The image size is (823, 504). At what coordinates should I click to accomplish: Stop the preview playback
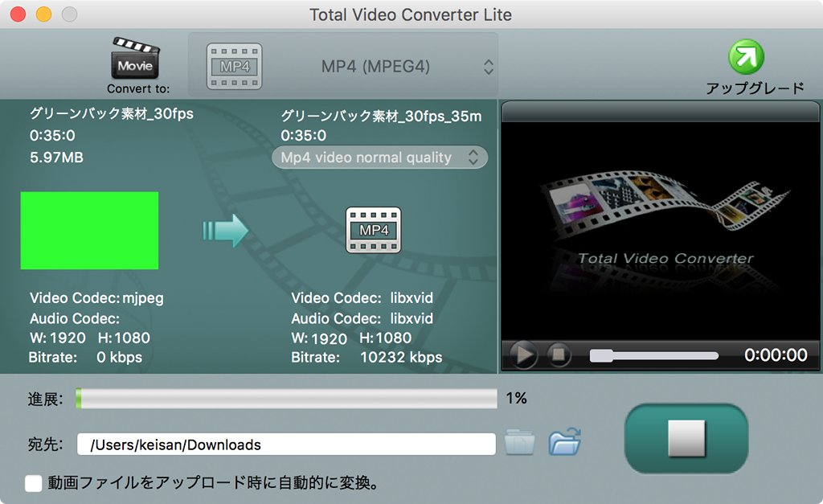point(559,355)
